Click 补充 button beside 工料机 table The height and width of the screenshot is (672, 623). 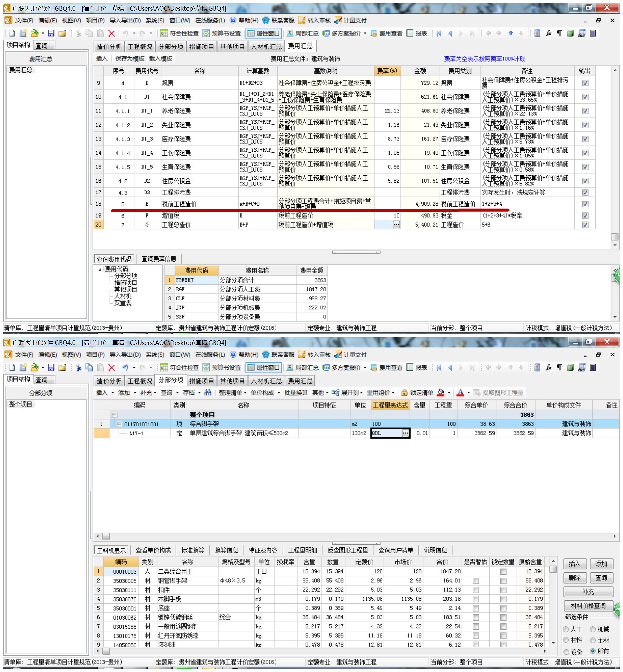588,592
